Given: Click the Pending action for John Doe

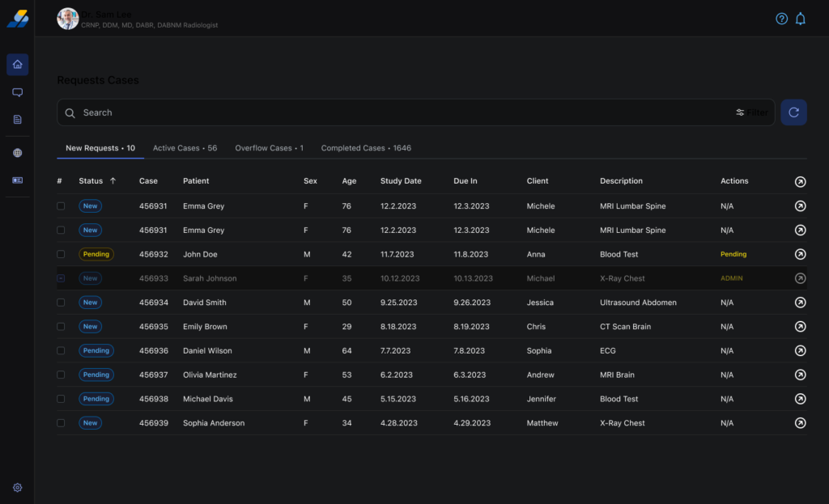Looking at the screenshot, I should (x=733, y=254).
